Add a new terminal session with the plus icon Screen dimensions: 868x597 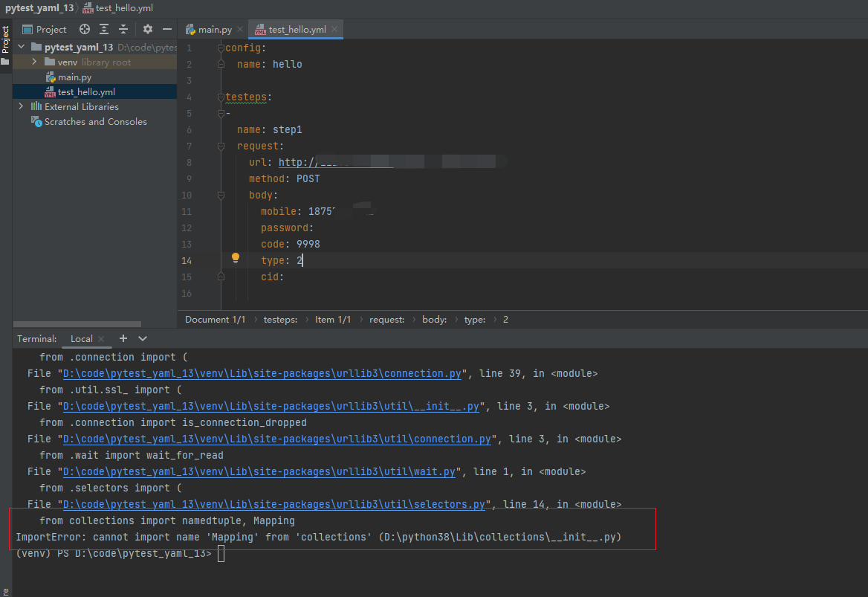[x=123, y=338]
